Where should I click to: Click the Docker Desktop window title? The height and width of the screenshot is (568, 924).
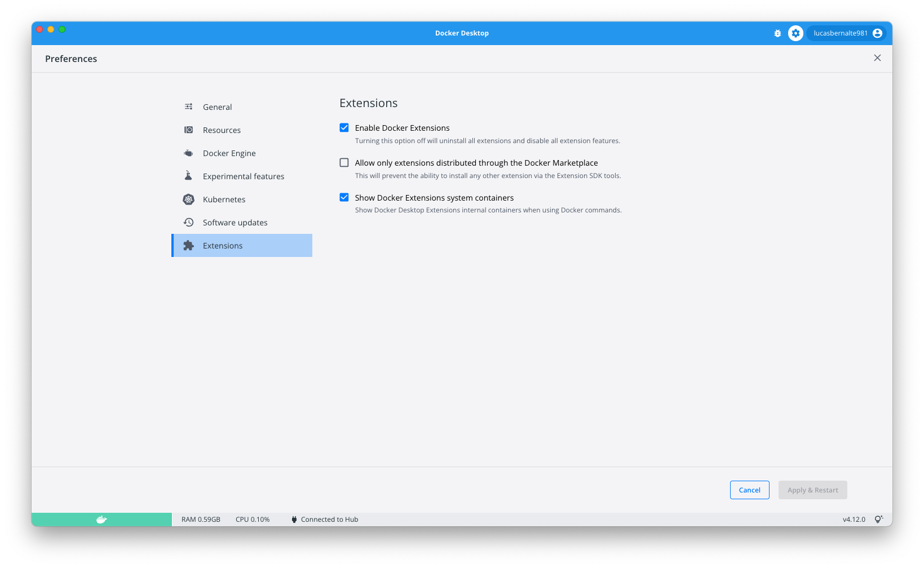[x=462, y=33]
